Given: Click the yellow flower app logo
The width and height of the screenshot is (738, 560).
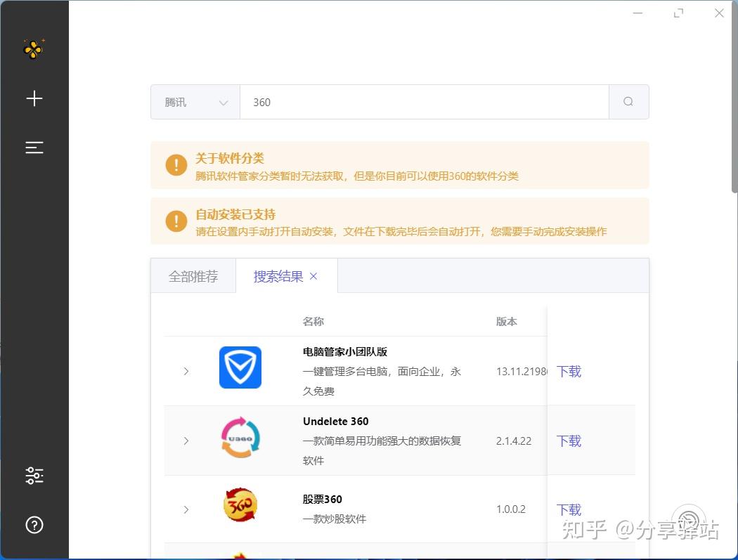Looking at the screenshot, I should point(34,49).
